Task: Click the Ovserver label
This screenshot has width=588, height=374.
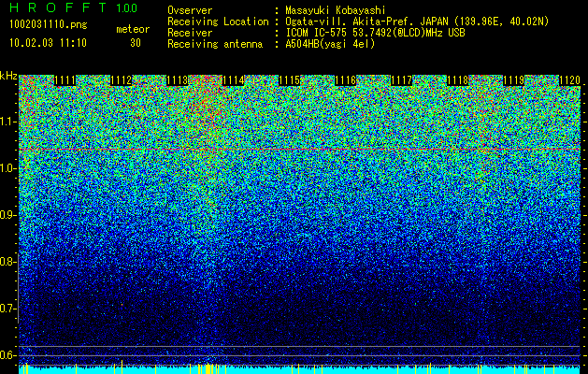Action: tap(190, 10)
